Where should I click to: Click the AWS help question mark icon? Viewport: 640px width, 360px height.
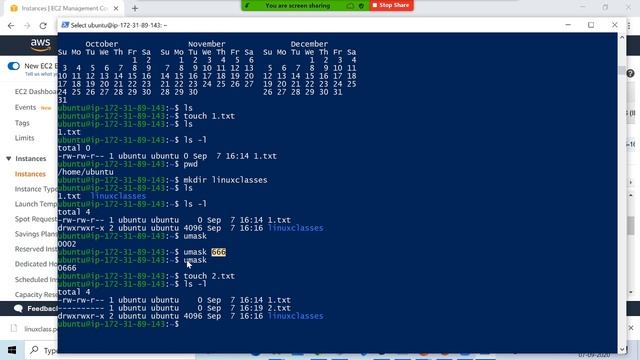coord(631,73)
